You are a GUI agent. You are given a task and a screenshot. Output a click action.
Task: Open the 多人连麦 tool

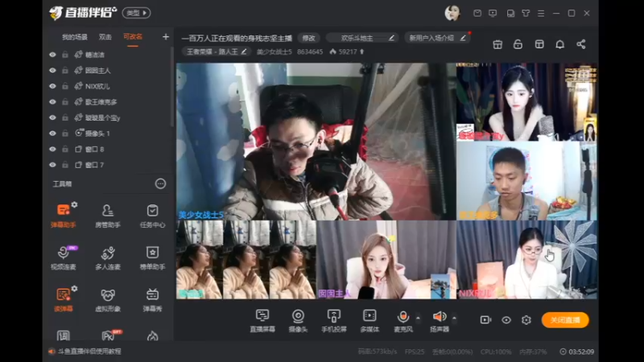point(108,257)
